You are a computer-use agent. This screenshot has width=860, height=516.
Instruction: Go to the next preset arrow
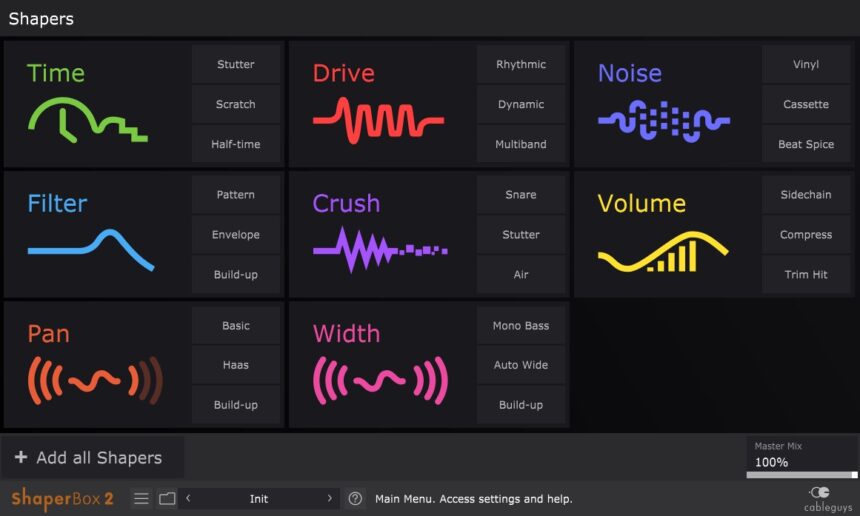[329, 498]
